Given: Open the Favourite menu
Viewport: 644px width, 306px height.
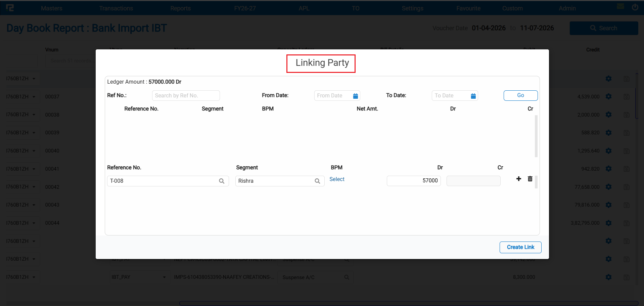Looking at the screenshot, I should (x=468, y=8).
